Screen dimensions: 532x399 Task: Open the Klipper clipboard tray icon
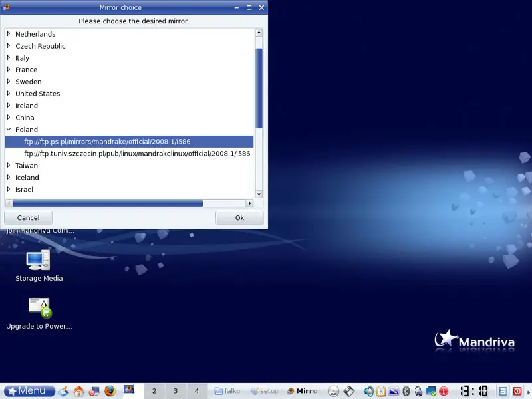point(380,391)
